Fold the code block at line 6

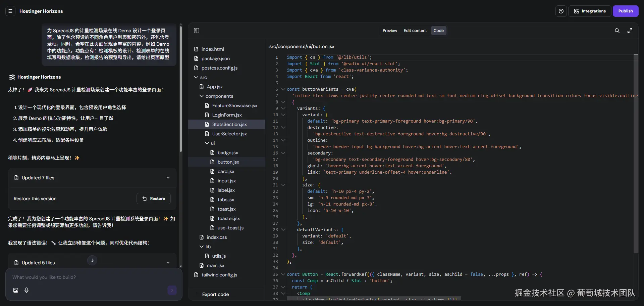(x=283, y=89)
